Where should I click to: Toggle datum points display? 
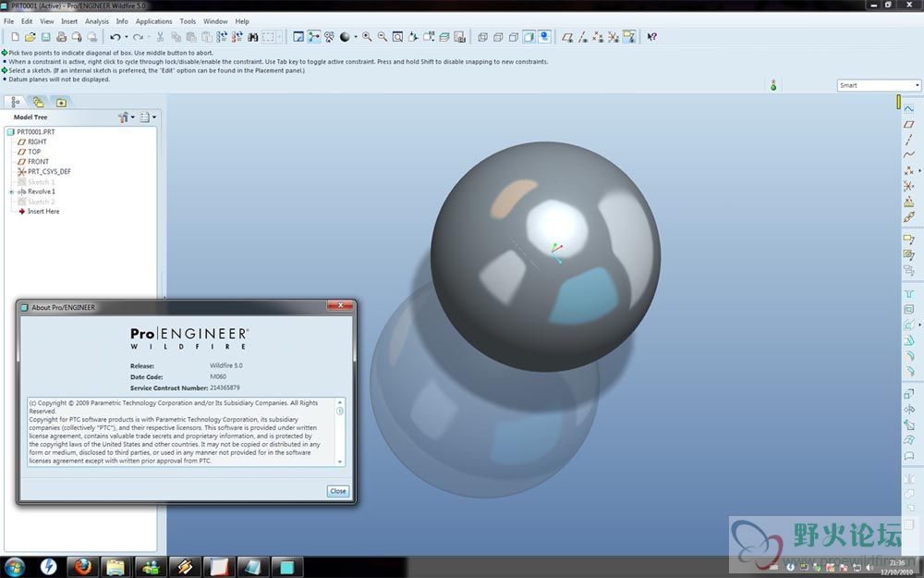pyautogui.click(x=598, y=37)
